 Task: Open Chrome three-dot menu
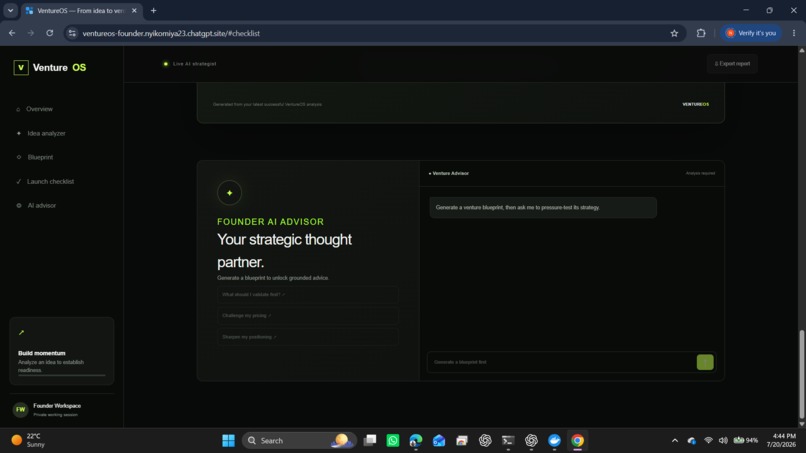click(794, 33)
